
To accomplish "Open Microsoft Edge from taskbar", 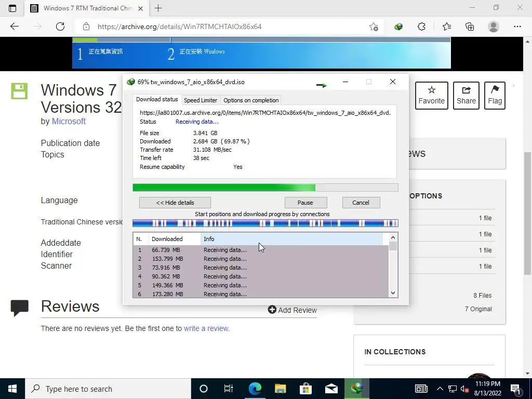I will point(255,389).
